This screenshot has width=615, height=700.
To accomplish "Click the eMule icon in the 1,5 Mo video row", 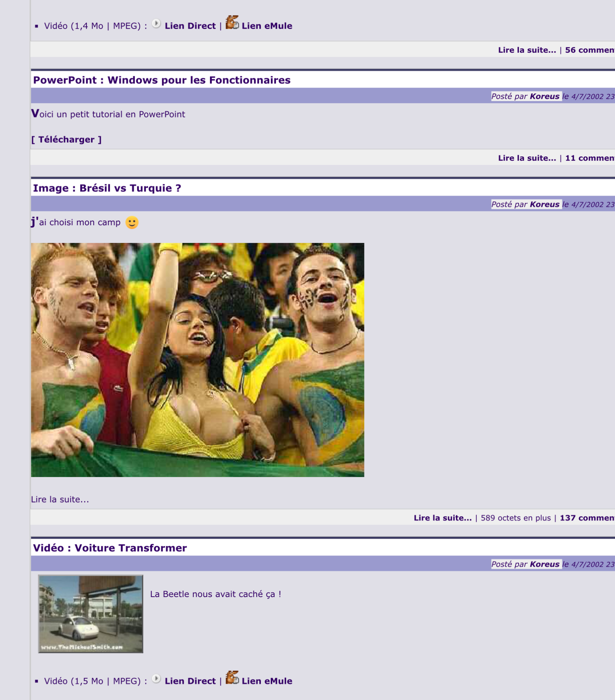I will coord(232,678).
